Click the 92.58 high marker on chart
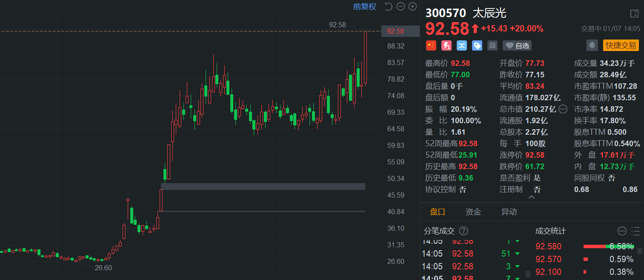644x280 pixels. [338, 25]
